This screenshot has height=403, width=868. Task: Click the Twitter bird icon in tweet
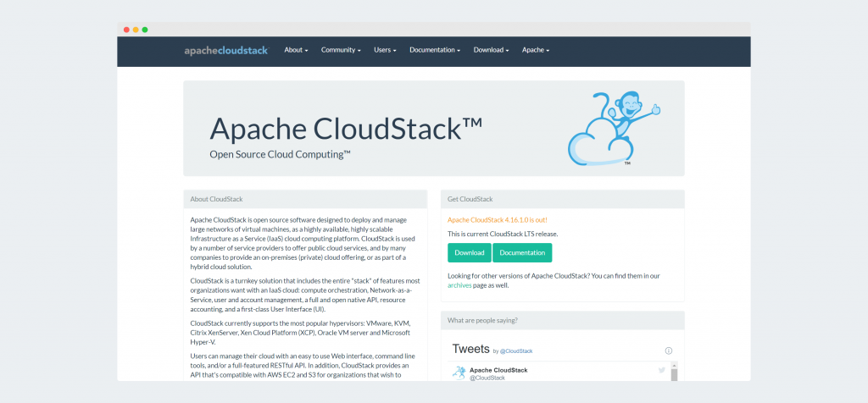661,370
